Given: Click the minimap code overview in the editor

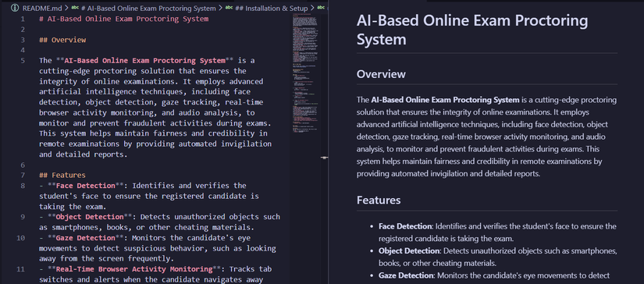Looking at the screenshot, I should click(x=306, y=74).
